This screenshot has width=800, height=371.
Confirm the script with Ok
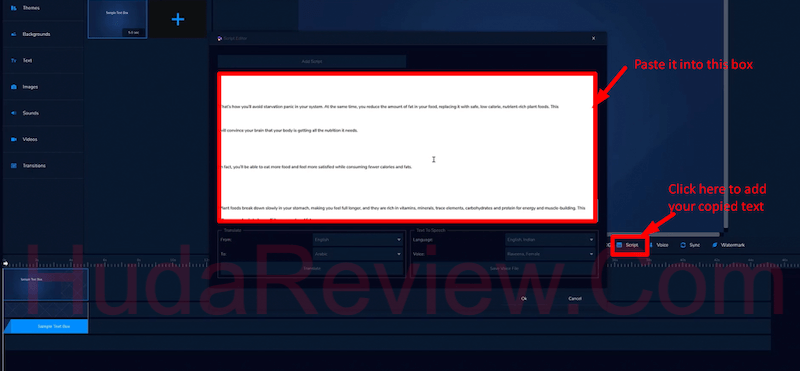click(524, 299)
